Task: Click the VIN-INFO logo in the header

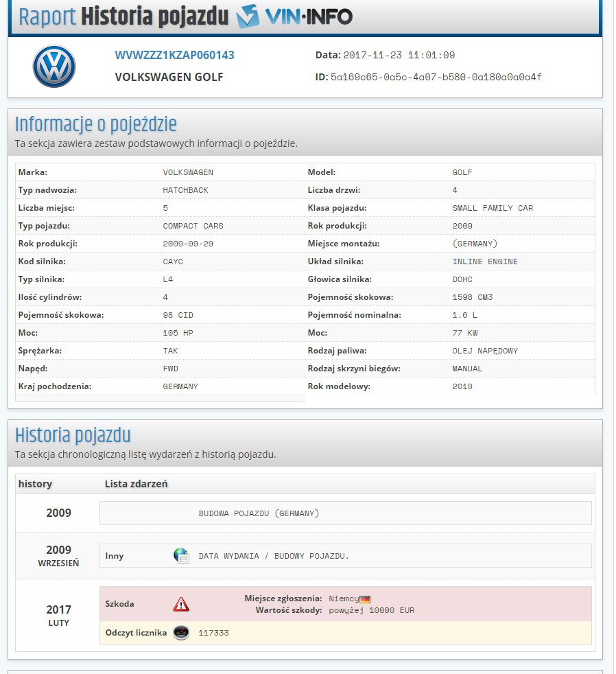Action: click(x=294, y=16)
